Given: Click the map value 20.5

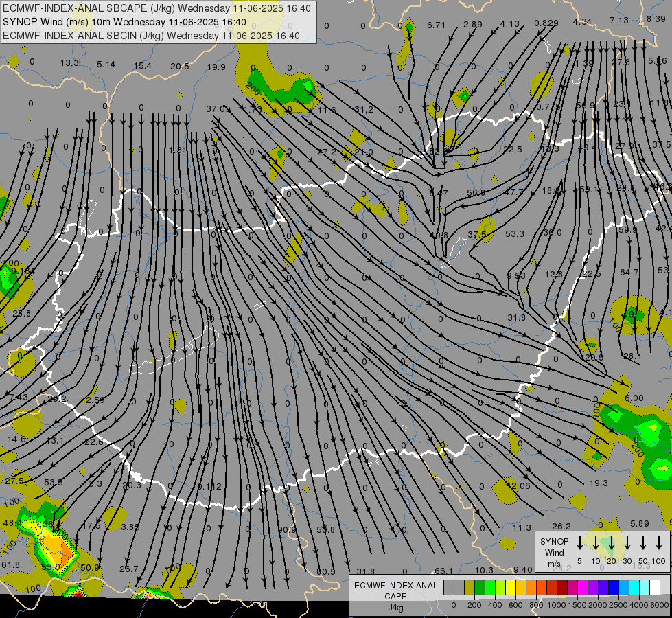Looking at the screenshot, I should (x=180, y=66).
